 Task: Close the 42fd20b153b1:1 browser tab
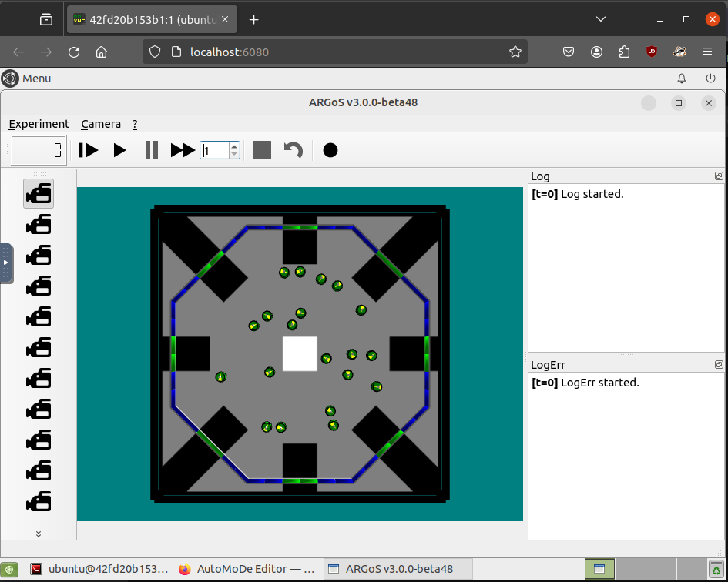(x=225, y=19)
